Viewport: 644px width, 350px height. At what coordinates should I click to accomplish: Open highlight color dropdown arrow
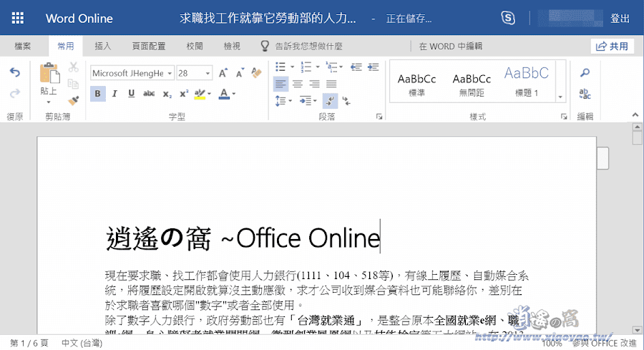(210, 94)
